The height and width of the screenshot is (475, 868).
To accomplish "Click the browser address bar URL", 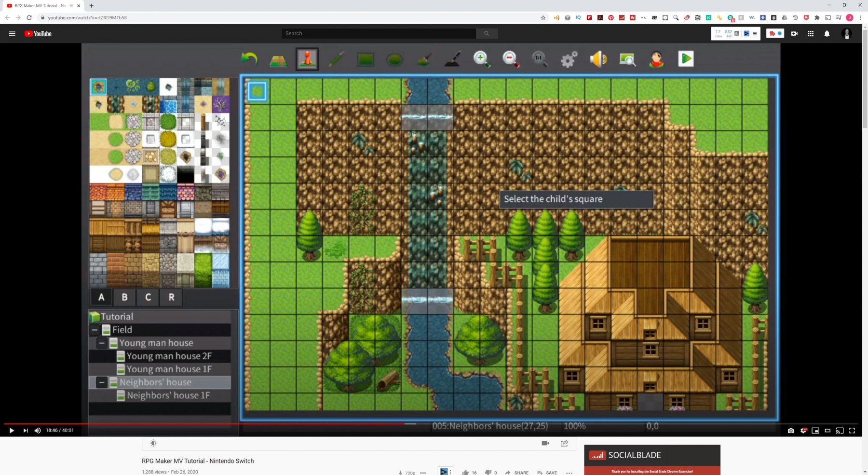I will click(87, 17).
